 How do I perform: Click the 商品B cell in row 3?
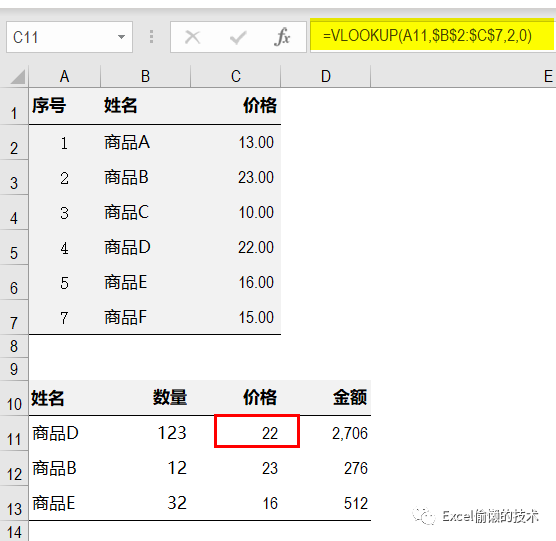[146, 177]
